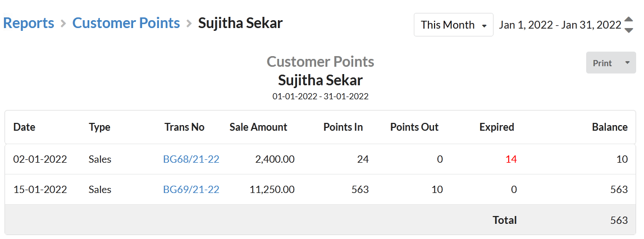644x239 pixels.
Task: Click the Sale Amount column header
Action: [x=258, y=127]
